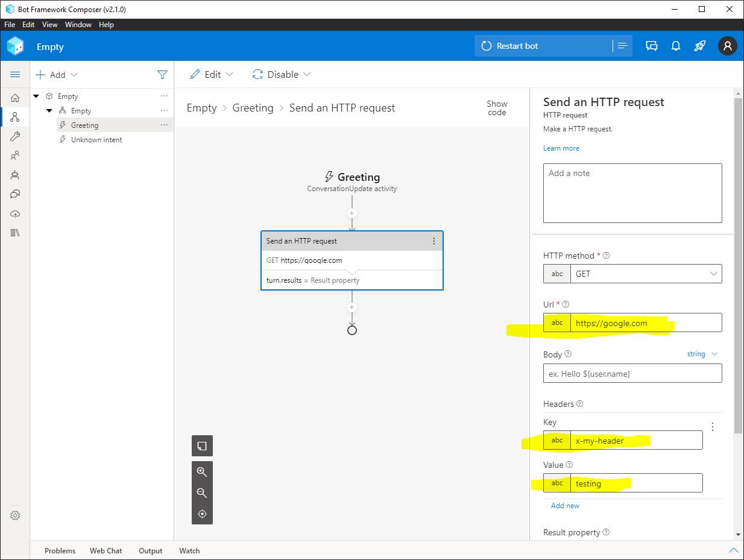Click the zoom in magnifier on the canvas
The height and width of the screenshot is (560, 744).
202,471
